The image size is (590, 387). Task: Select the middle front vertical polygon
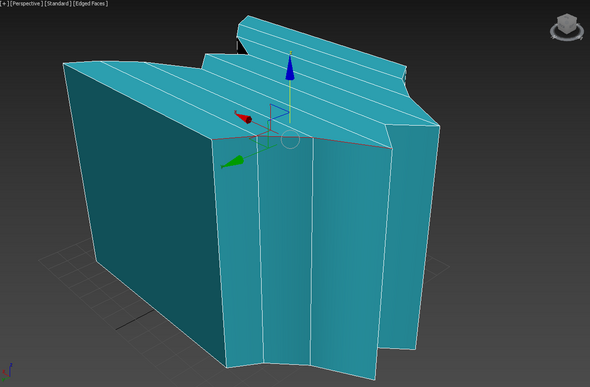pos(286,250)
